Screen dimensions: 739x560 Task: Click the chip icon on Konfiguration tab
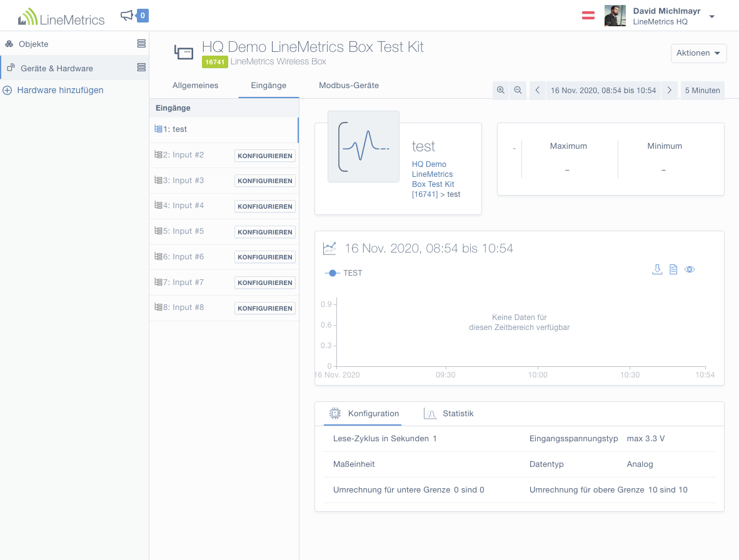pyautogui.click(x=335, y=414)
